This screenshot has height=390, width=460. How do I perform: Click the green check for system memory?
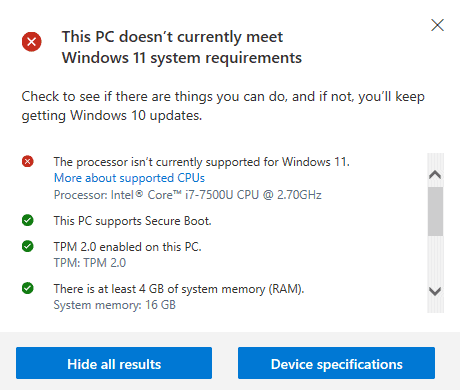coord(28,288)
